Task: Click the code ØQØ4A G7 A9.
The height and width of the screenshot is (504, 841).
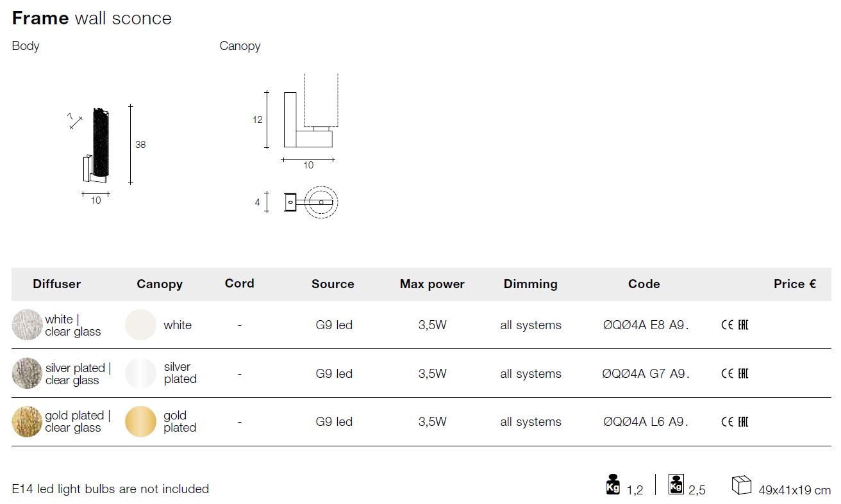Action: [646, 373]
